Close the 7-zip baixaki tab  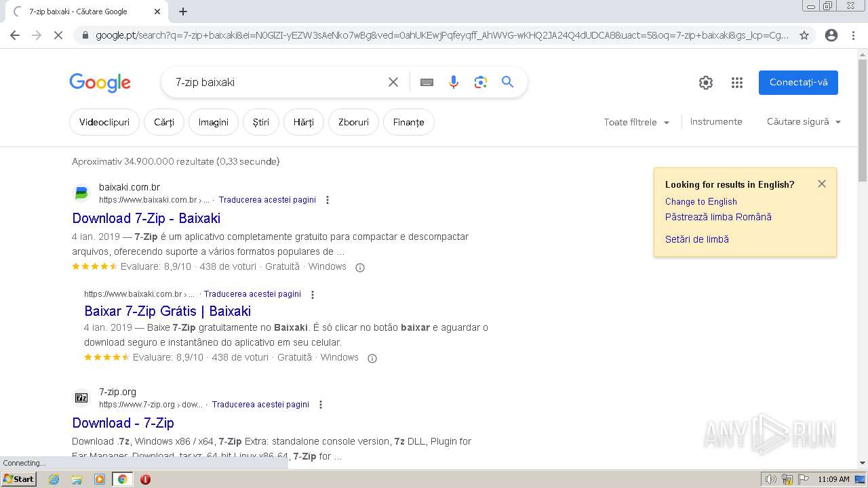click(x=157, y=12)
